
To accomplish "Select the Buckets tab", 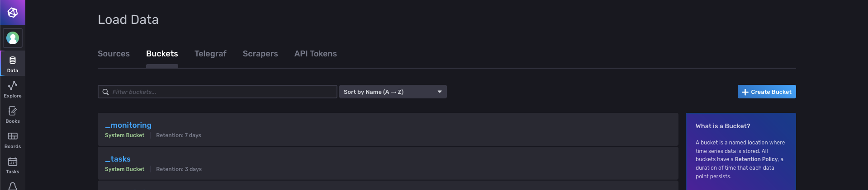I will (162, 54).
